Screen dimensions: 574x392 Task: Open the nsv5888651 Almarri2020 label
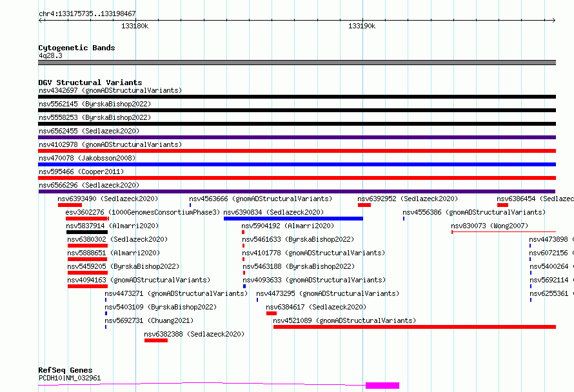(114, 253)
